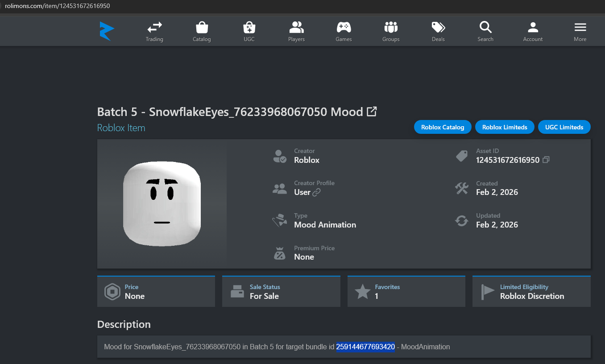Image resolution: width=605 pixels, height=364 pixels.
Task: Click the Creator user-check icon
Action: point(280,156)
